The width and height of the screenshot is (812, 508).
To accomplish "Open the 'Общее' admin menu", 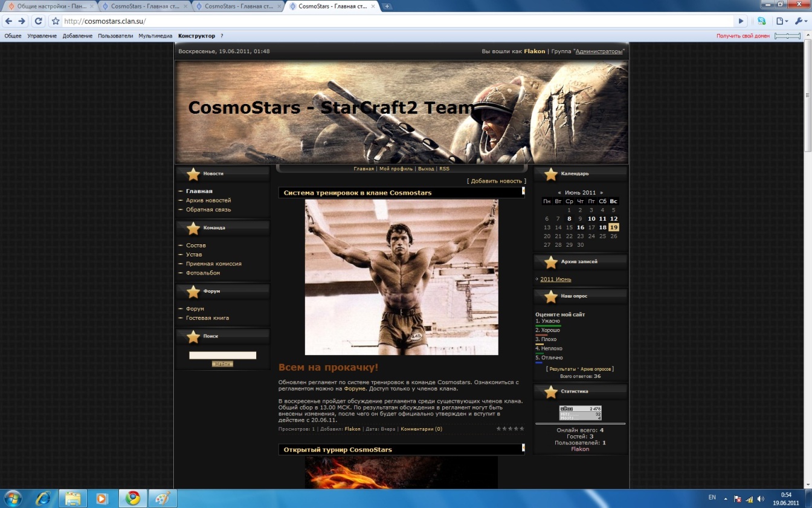I will [13, 36].
